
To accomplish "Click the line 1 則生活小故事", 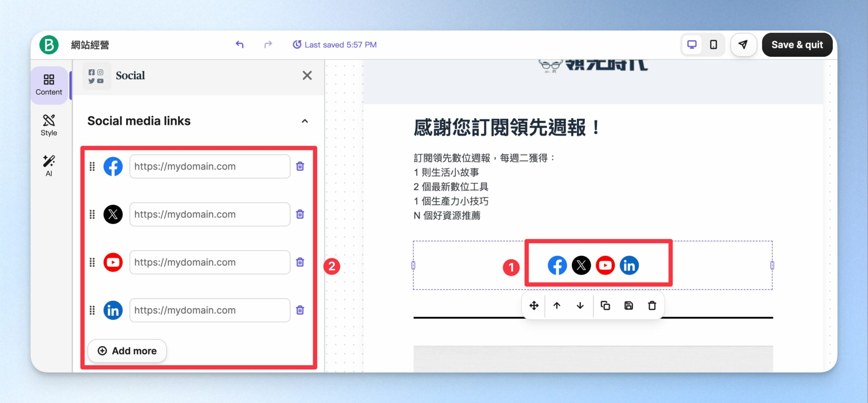I will 446,172.
